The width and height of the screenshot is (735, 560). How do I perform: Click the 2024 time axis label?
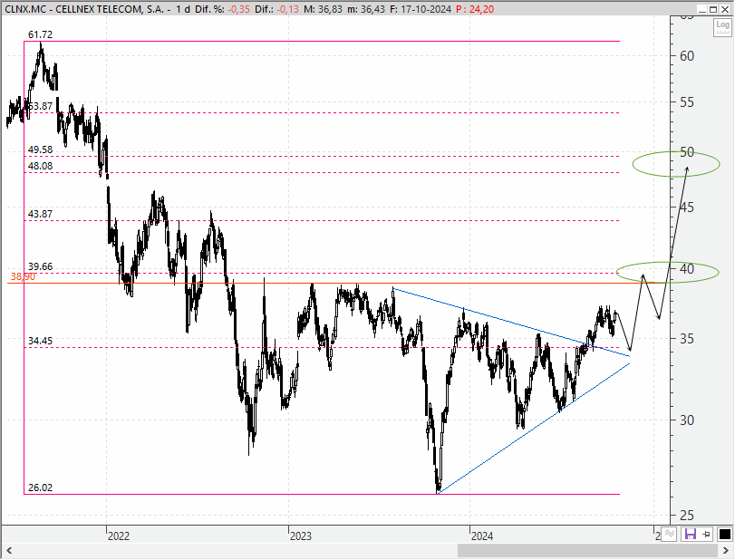pyautogui.click(x=482, y=536)
